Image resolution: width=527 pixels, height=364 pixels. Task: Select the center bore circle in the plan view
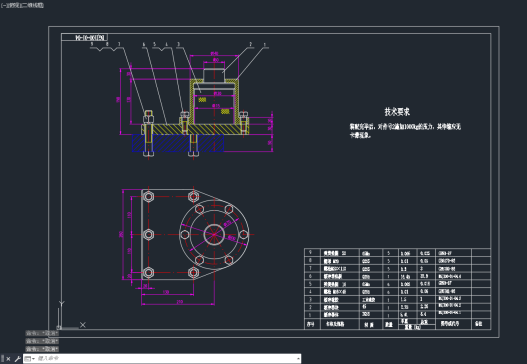pos(214,234)
